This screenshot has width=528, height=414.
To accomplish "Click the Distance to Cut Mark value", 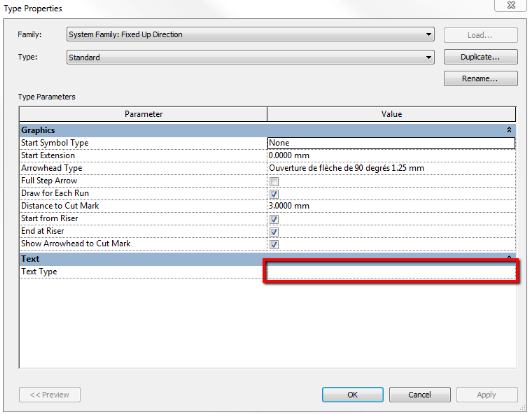I will (391, 206).
